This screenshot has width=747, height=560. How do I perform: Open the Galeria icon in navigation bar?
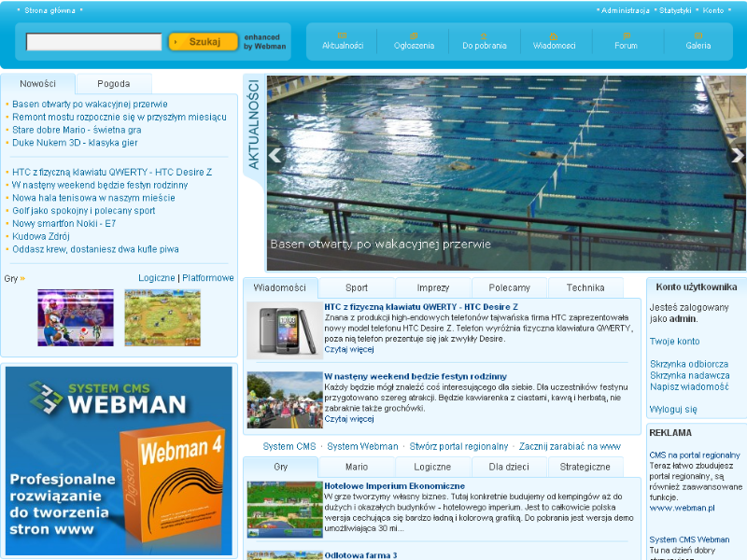click(698, 35)
